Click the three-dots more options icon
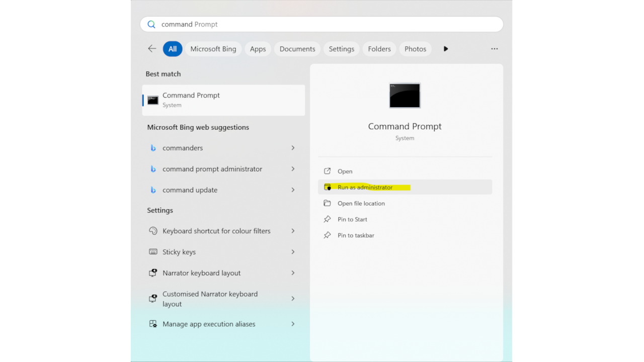The image size is (644, 362). coord(494,49)
